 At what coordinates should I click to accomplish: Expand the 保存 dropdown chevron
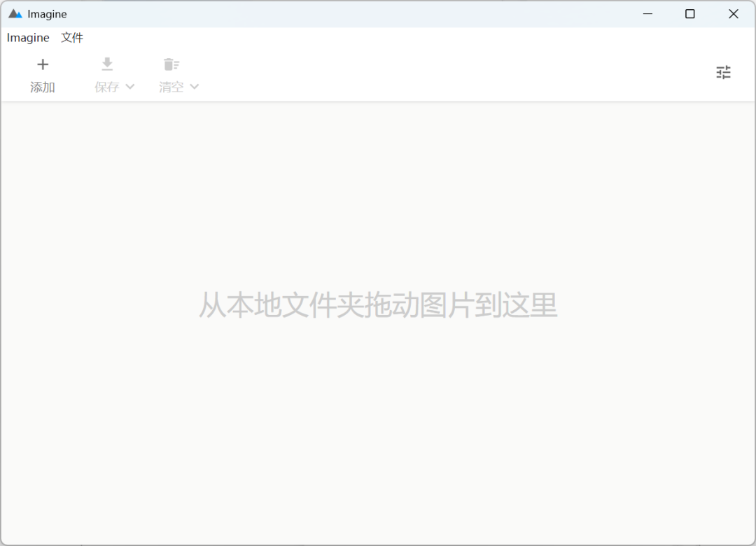[x=129, y=87]
